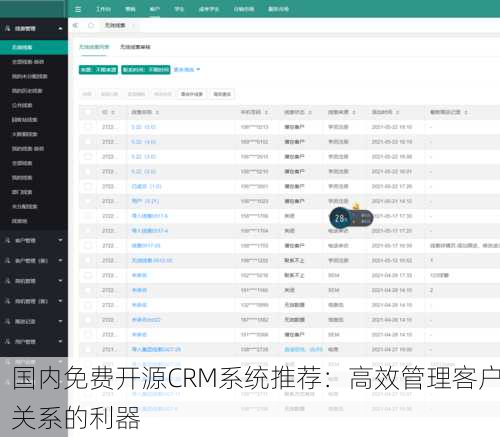This screenshot has width=500, height=437.
Task: Expand the 客户管理 (新) sidebar group arrow
Action: pos(60,260)
